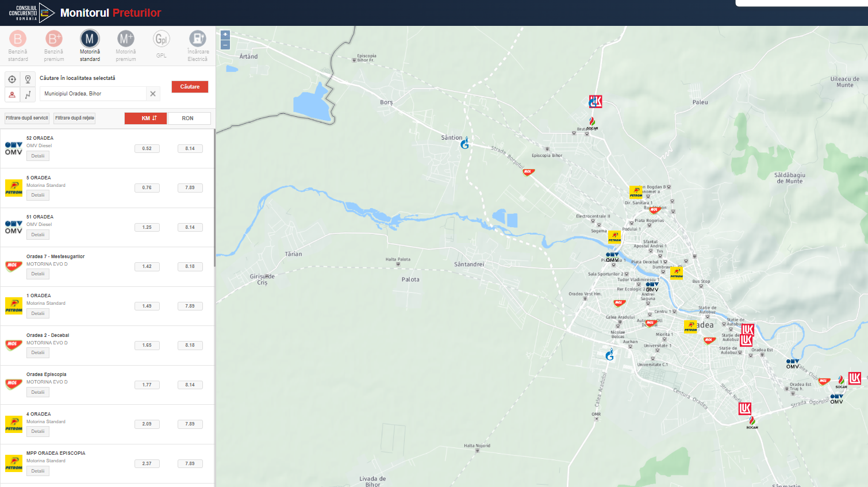Zoom in on the map
This screenshot has width=868, height=487.
click(225, 35)
